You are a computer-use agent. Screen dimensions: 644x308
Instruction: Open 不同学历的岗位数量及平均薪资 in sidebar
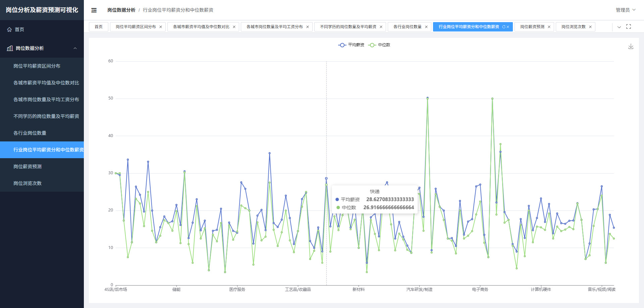(x=42, y=116)
